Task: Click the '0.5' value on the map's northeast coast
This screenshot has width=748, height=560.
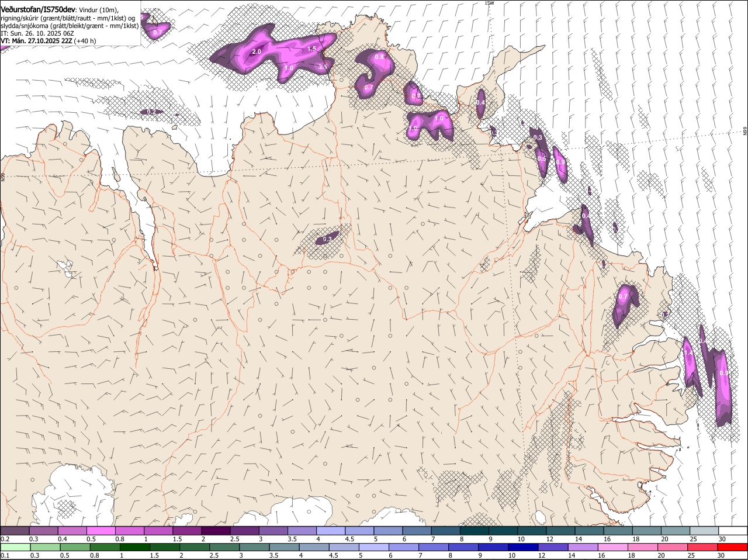Action: point(542,158)
